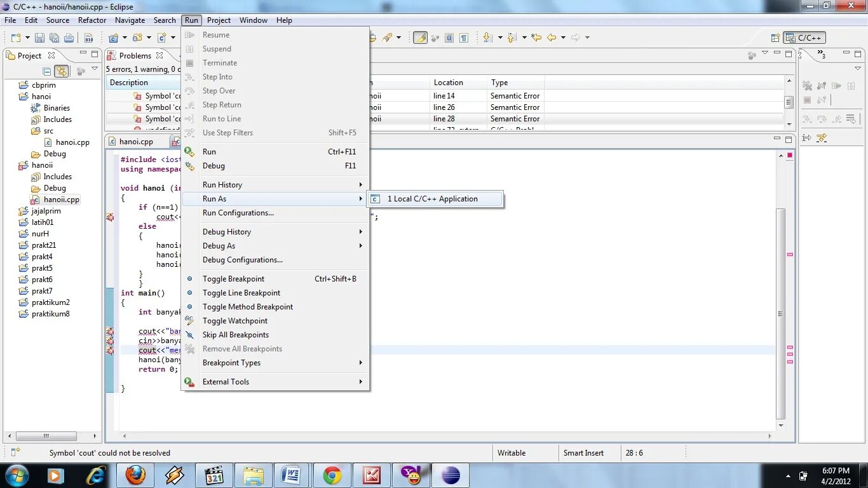
Task: Click the Location column header
Action: pos(458,83)
